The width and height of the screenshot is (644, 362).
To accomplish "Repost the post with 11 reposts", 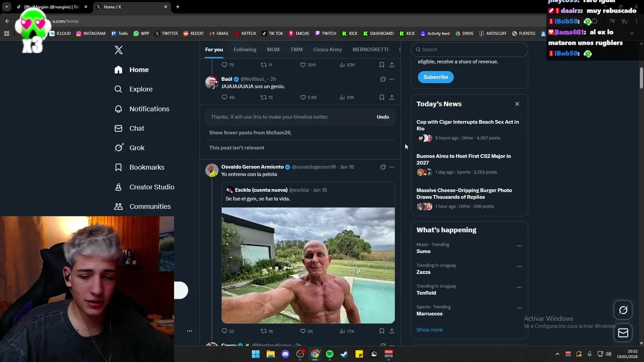I will click(x=266, y=65).
